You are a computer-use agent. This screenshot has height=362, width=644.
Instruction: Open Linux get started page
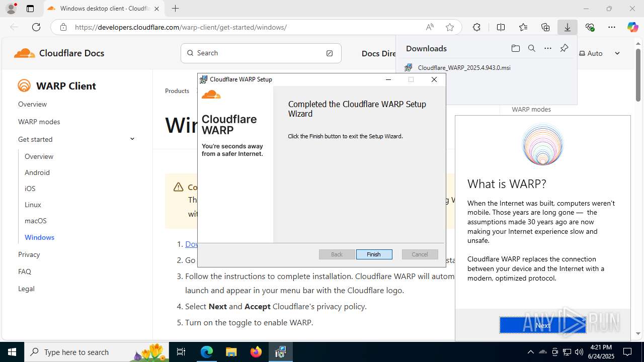tap(33, 205)
